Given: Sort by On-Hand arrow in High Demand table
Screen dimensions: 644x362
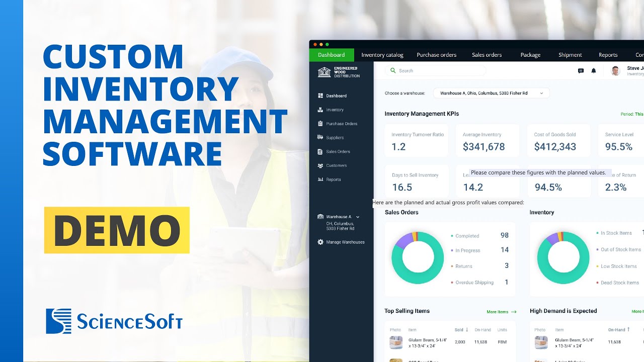Looking at the screenshot, I should coord(628,330).
